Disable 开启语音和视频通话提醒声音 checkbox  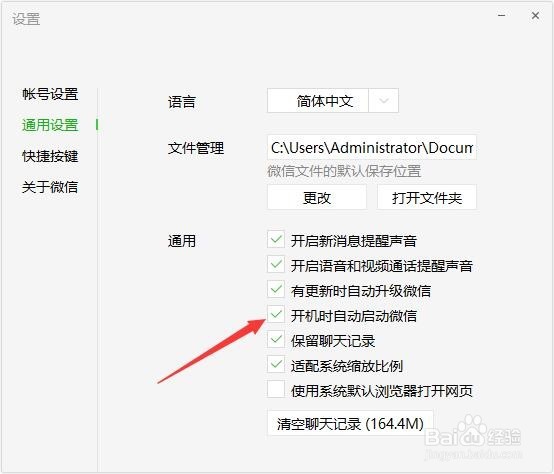(x=276, y=265)
